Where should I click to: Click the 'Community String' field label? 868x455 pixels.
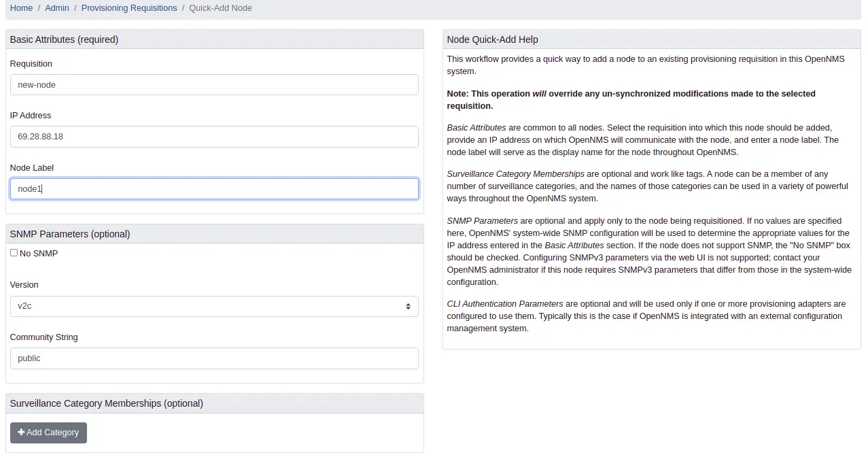pos(44,337)
